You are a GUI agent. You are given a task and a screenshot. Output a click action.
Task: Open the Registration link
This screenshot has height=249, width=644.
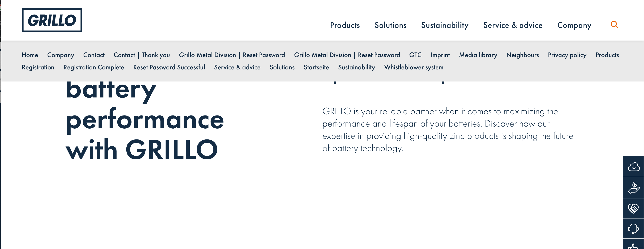[38, 68]
